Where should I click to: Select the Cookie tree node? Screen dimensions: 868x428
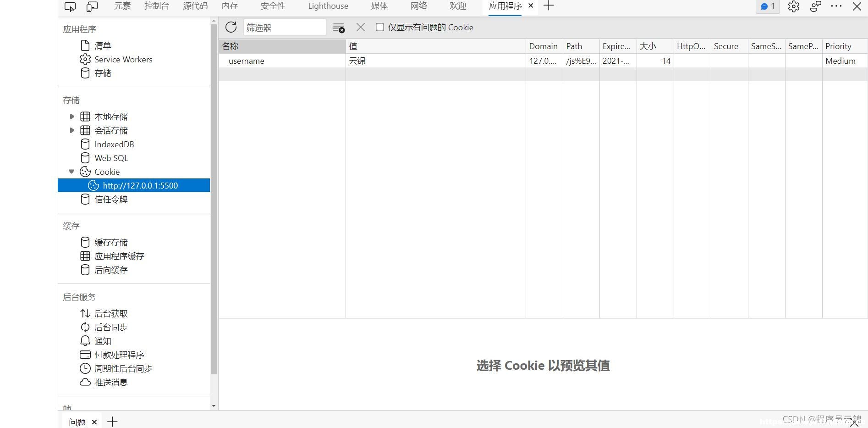pos(107,172)
